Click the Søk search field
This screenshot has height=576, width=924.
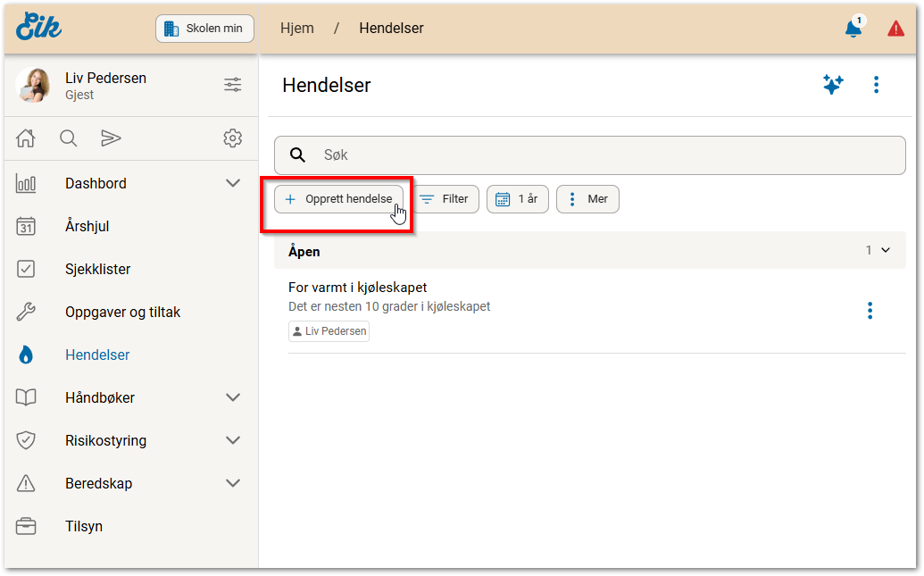(x=589, y=154)
